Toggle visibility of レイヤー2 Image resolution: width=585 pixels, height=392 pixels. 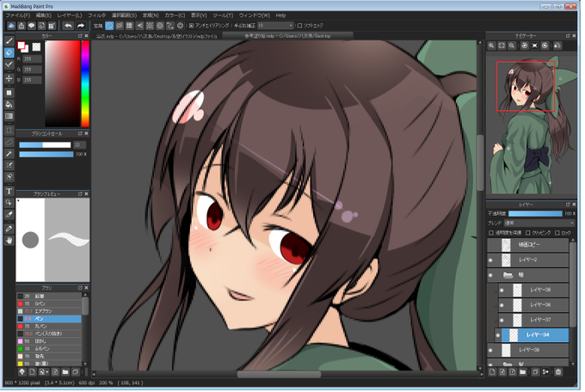coord(490,260)
